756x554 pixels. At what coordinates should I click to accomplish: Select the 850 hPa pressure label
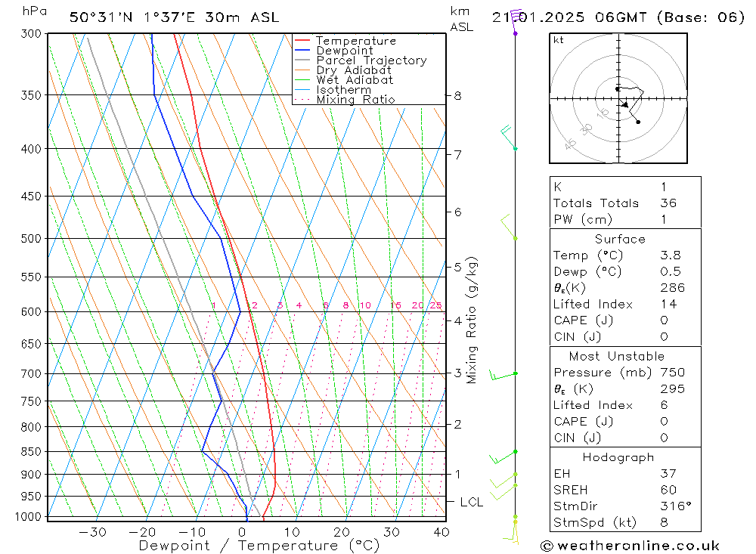click(31, 452)
